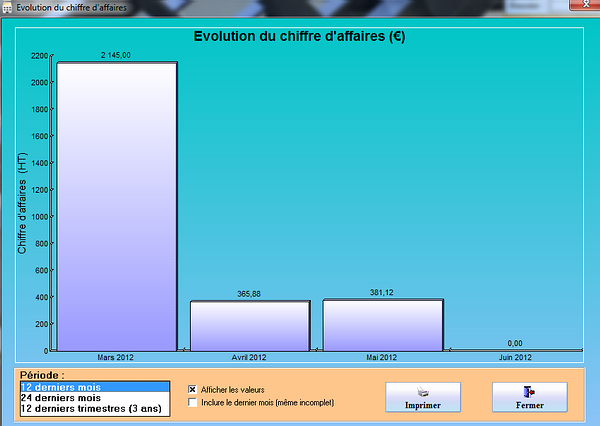Click the 'Chiffre d'affaires (HT)' axis title
600x426 pixels.
[22, 203]
